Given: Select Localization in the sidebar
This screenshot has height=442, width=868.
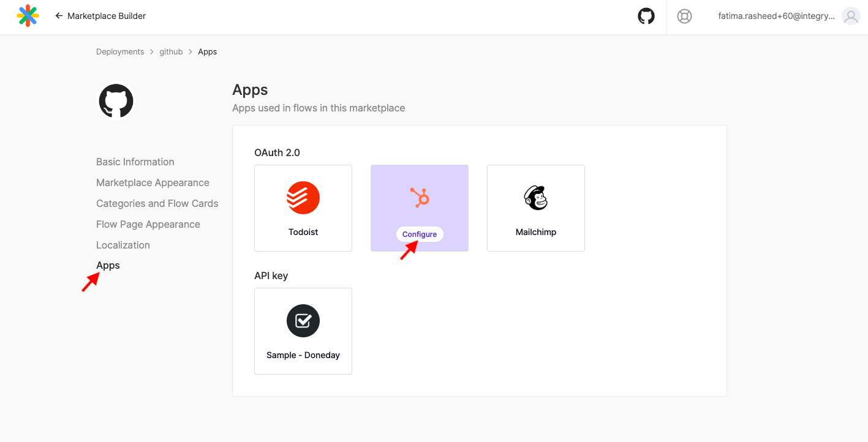Looking at the screenshot, I should pyautogui.click(x=123, y=245).
